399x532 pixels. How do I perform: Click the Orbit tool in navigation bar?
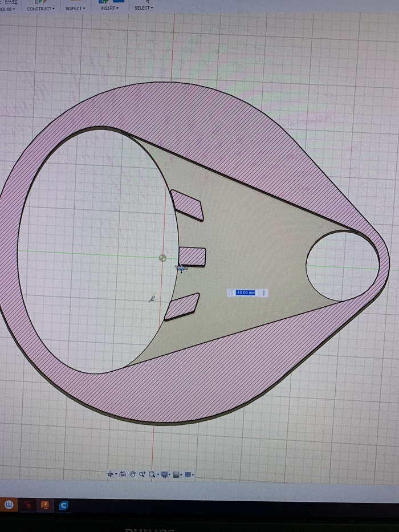(x=111, y=474)
